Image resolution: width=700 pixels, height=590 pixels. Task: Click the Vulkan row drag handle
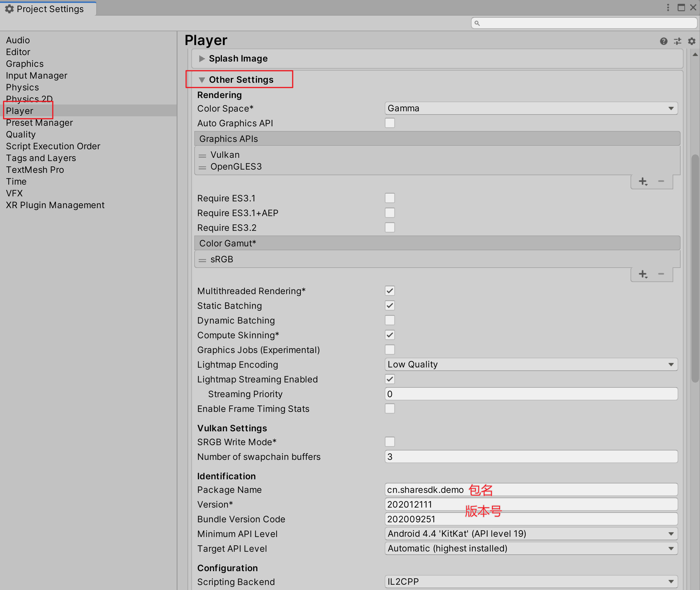tap(202, 155)
